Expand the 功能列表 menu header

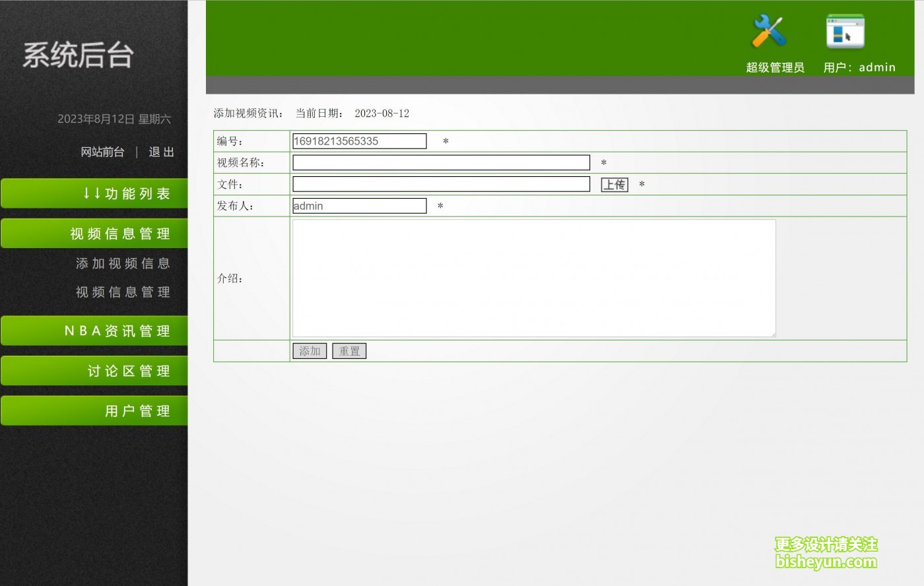94,193
